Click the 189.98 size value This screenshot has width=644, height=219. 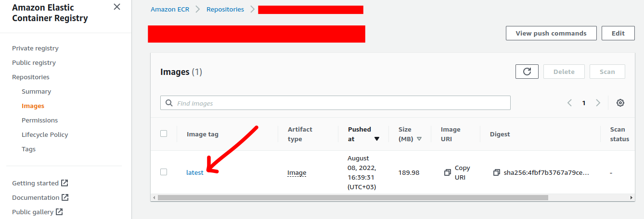[409, 172]
